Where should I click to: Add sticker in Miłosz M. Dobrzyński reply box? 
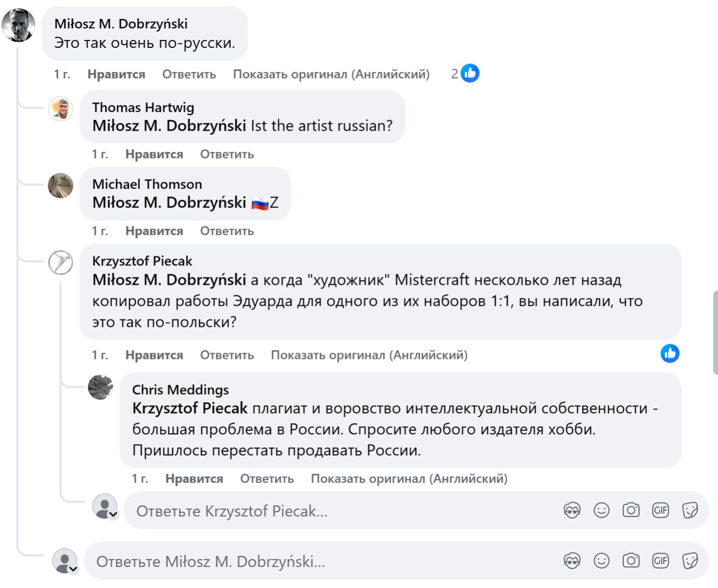pyautogui.click(x=690, y=561)
